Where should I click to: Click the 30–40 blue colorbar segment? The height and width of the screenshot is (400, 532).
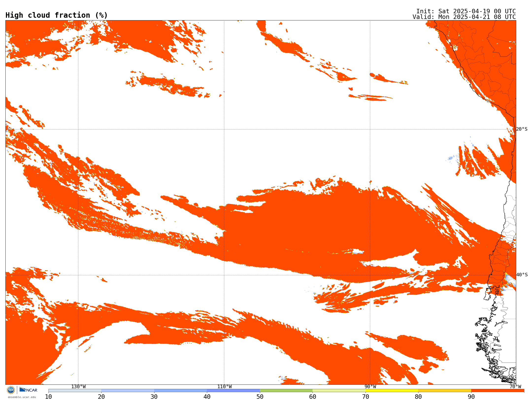click(181, 391)
